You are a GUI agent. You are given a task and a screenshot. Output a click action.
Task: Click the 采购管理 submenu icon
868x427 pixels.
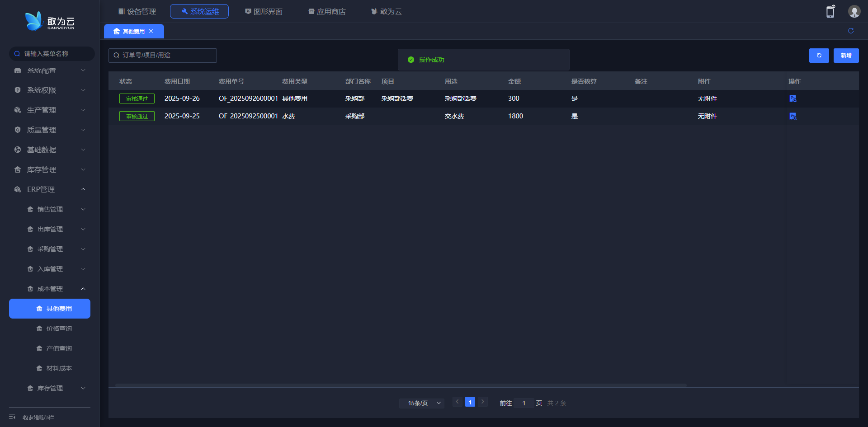click(30, 249)
